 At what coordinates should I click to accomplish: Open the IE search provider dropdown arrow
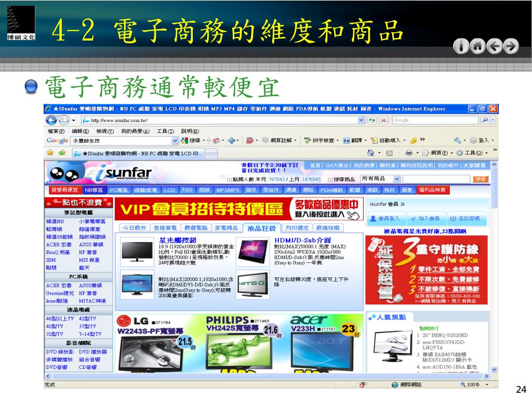[x=493, y=120]
